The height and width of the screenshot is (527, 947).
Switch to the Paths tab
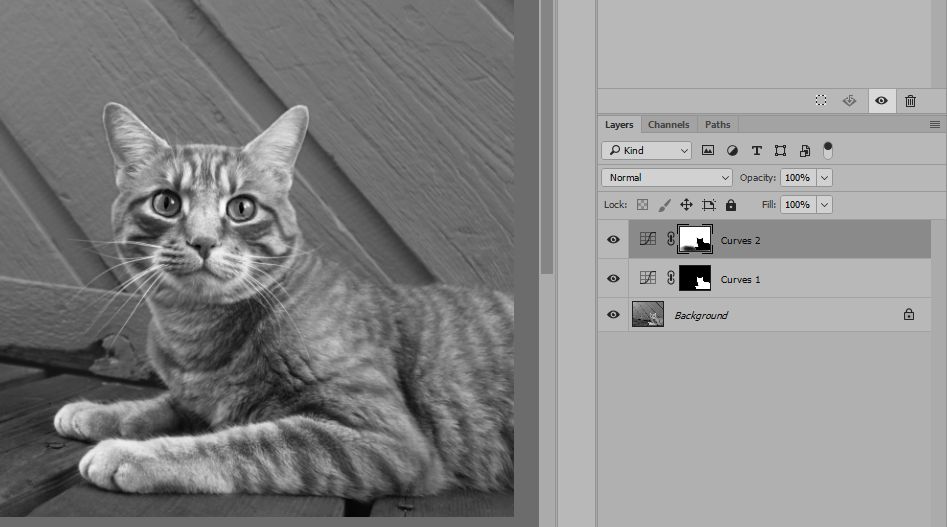point(717,124)
